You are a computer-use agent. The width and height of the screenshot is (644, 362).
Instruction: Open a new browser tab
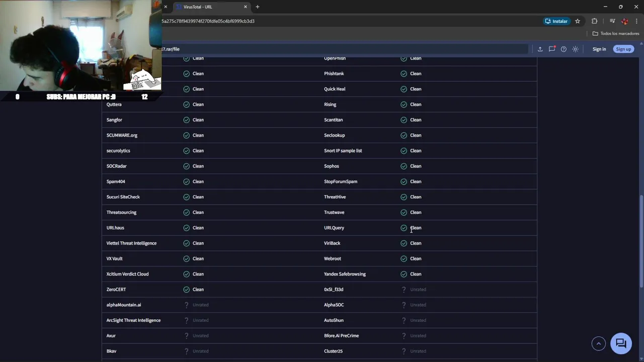point(258,7)
